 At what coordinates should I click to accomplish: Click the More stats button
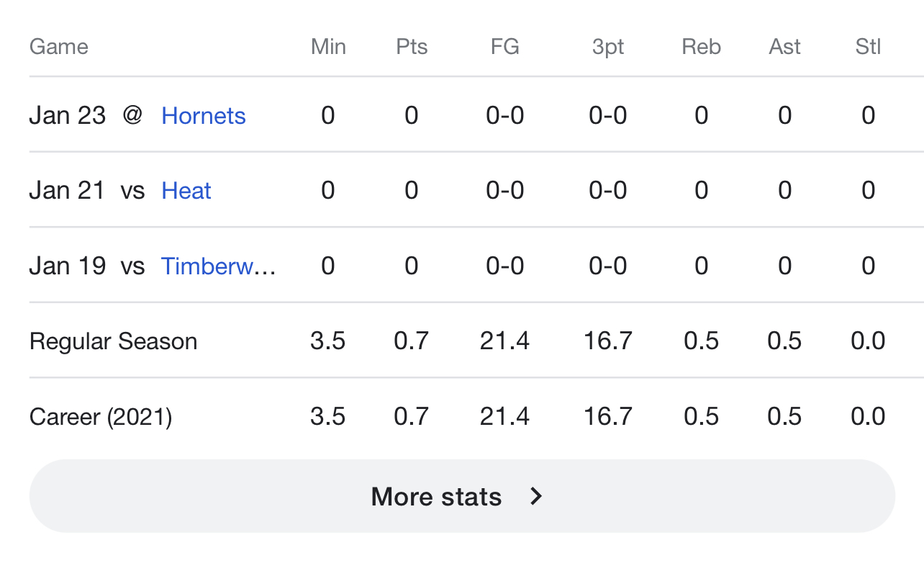tap(462, 496)
